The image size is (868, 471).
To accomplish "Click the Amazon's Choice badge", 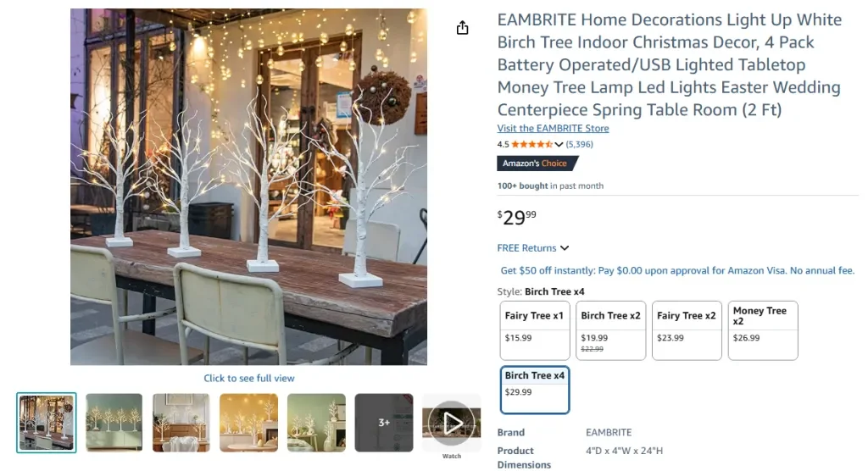I will point(537,163).
